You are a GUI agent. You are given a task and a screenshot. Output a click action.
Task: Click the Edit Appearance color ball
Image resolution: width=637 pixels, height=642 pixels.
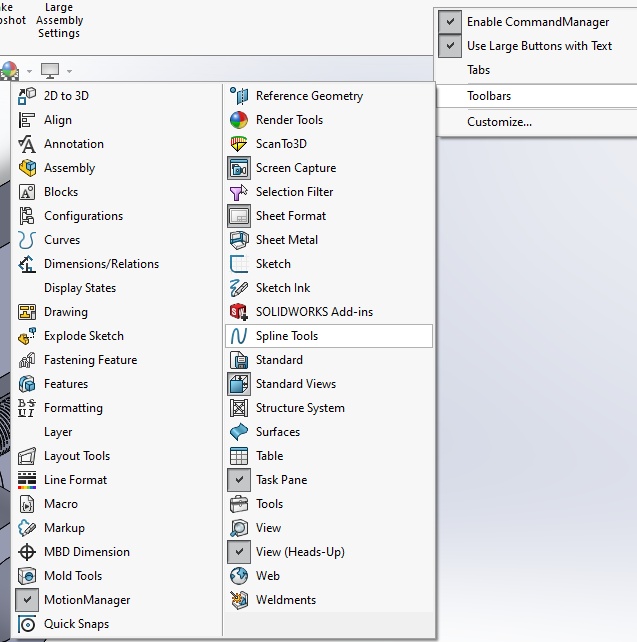pyautogui.click(x=10, y=70)
